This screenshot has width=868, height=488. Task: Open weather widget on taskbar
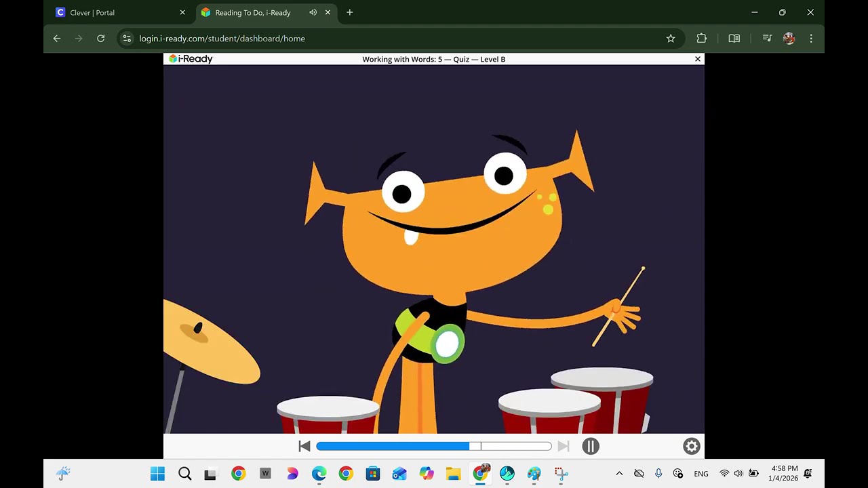tap(63, 474)
